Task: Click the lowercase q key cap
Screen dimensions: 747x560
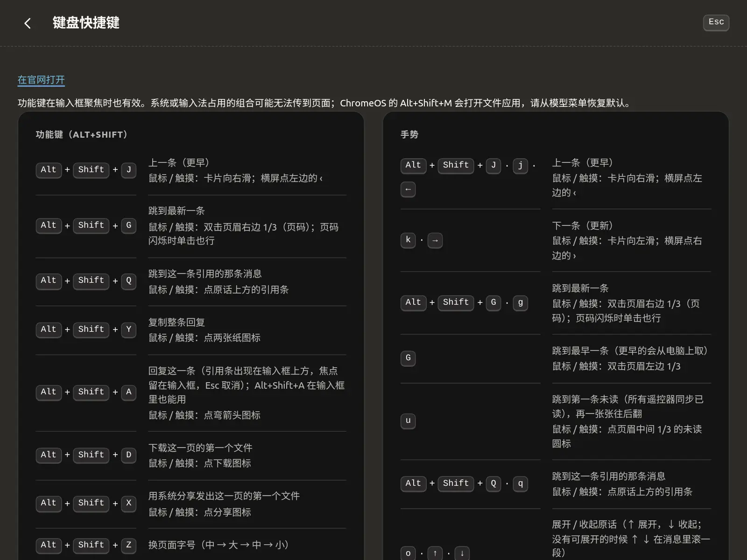Action: (521, 483)
